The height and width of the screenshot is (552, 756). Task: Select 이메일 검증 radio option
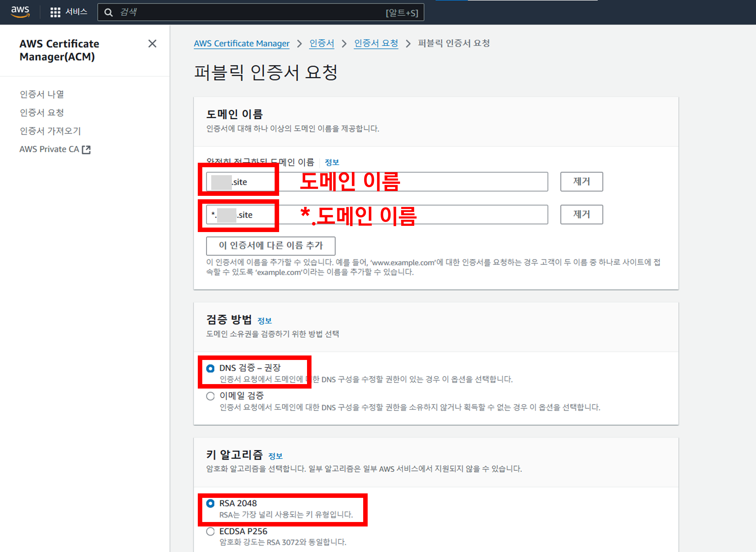click(210, 396)
